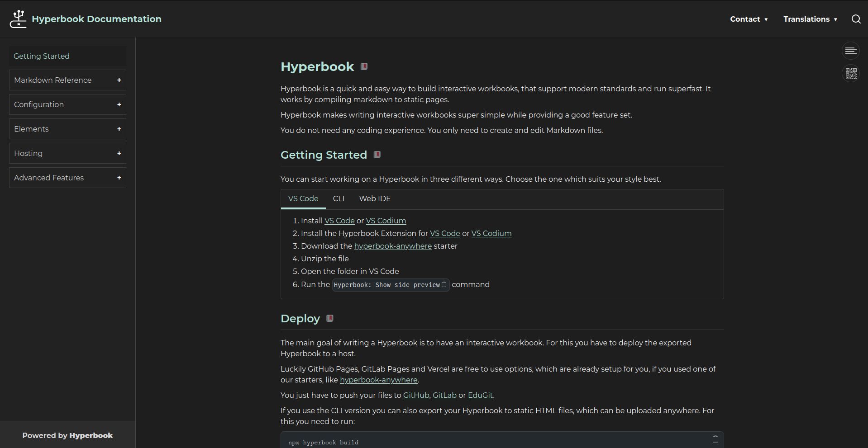Expand the Elements section
Screen dimensions: 868x448
[x=119, y=129]
